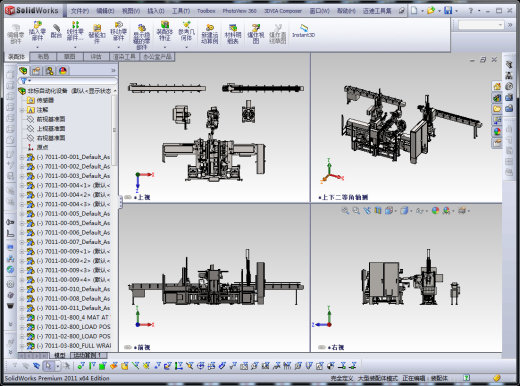The height and width of the screenshot is (386, 520).
Task: Switch to the ConfigurationManager tab icon
Action: click(x=50, y=71)
